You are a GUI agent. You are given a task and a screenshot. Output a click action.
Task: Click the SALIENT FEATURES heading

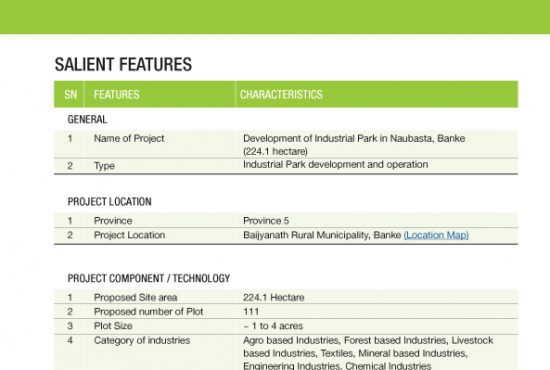(x=123, y=65)
